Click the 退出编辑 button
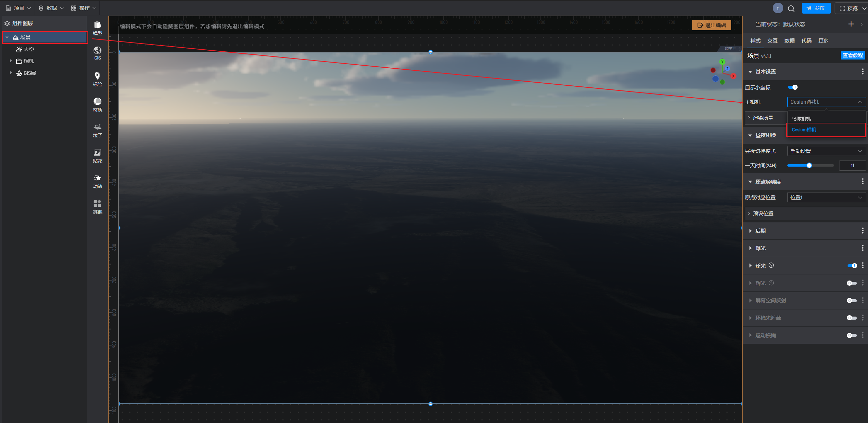 click(x=711, y=25)
